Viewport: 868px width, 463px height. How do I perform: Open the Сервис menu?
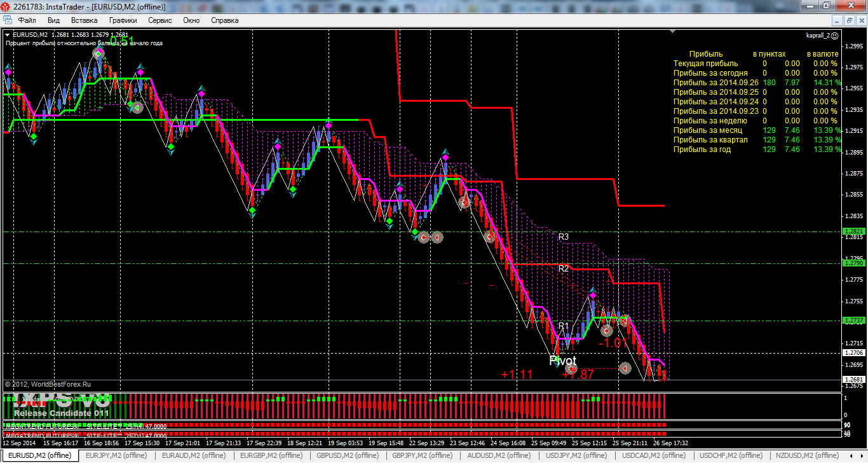pyautogui.click(x=160, y=20)
